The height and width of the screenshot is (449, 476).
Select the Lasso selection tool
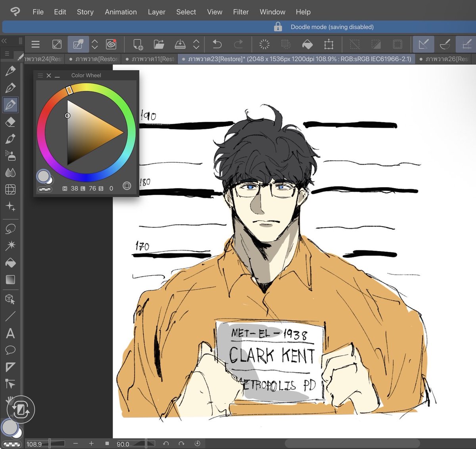click(11, 229)
